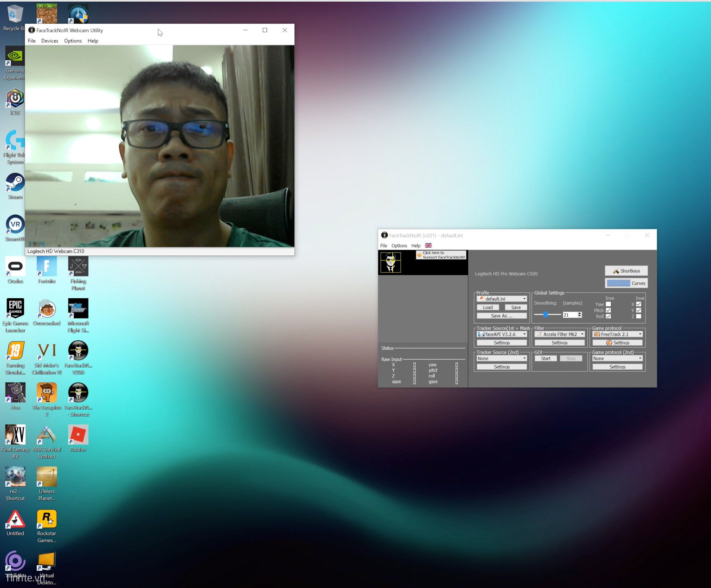
Task: Click the Support FaceTrackNoIR donation banner
Action: 441,255
